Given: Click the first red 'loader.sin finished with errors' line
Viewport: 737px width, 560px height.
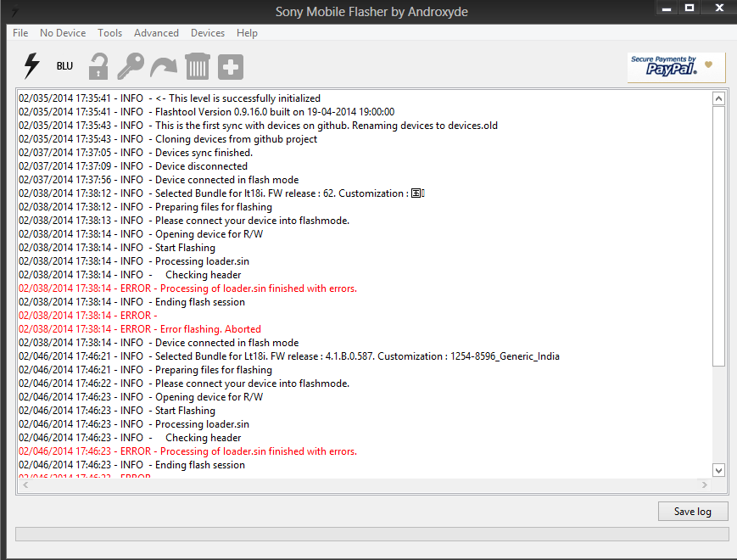Looking at the screenshot, I should (x=187, y=288).
